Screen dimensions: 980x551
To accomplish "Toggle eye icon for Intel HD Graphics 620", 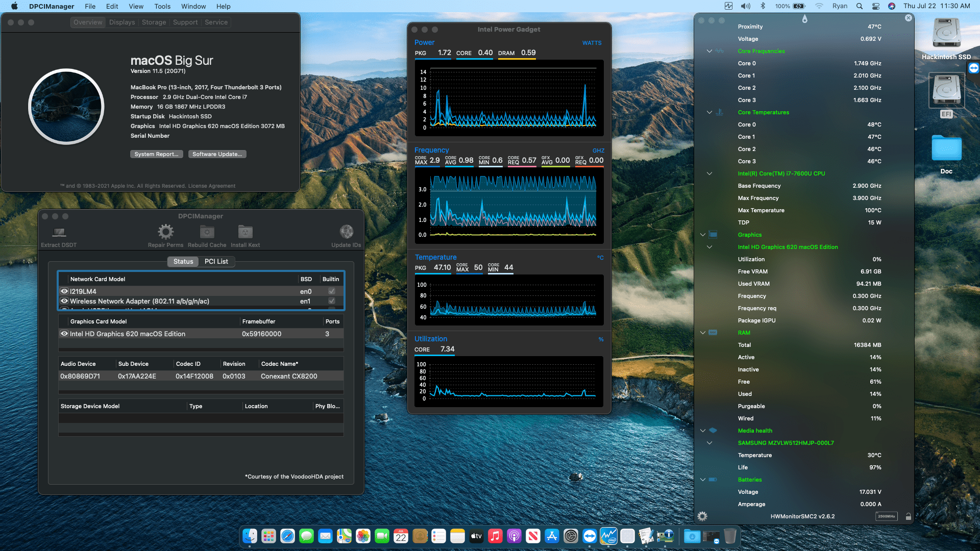I will (64, 334).
